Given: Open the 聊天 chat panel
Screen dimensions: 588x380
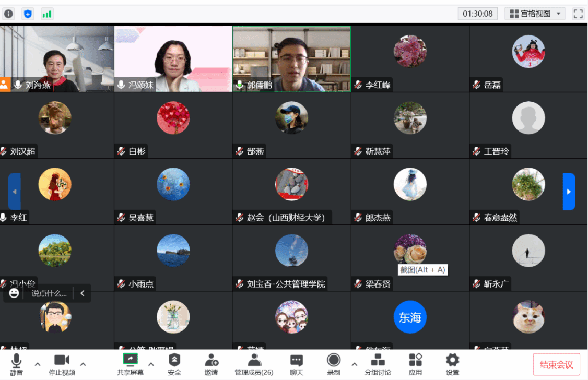Looking at the screenshot, I should click(x=297, y=364).
